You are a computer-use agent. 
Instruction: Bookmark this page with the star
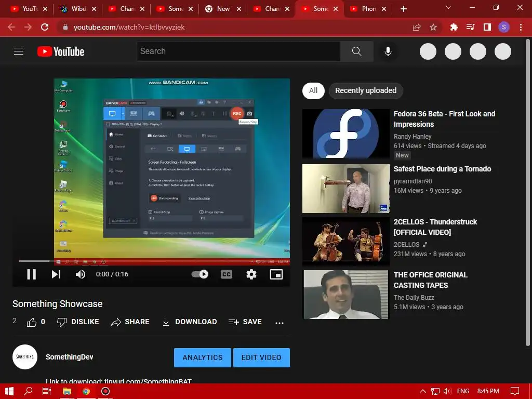(433, 27)
